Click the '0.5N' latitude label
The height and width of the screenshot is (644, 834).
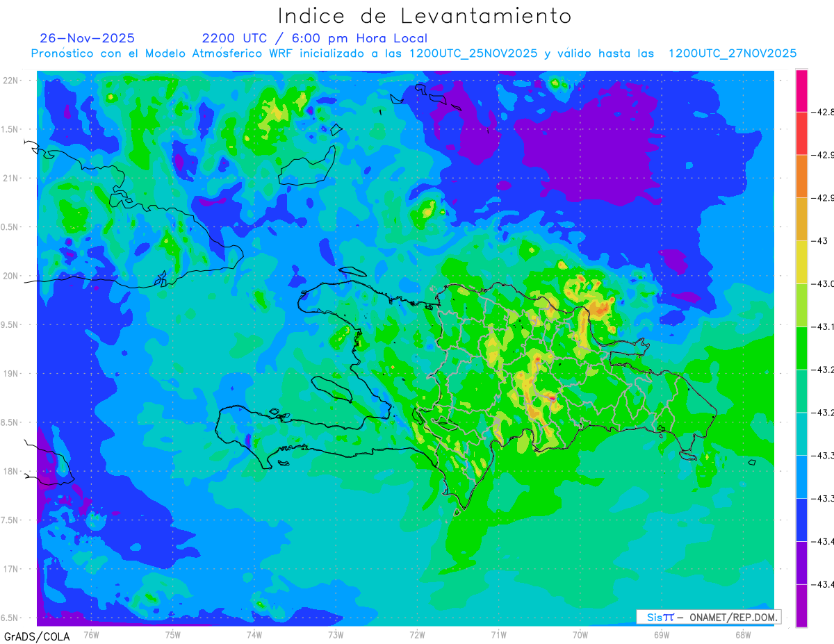click(x=10, y=227)
